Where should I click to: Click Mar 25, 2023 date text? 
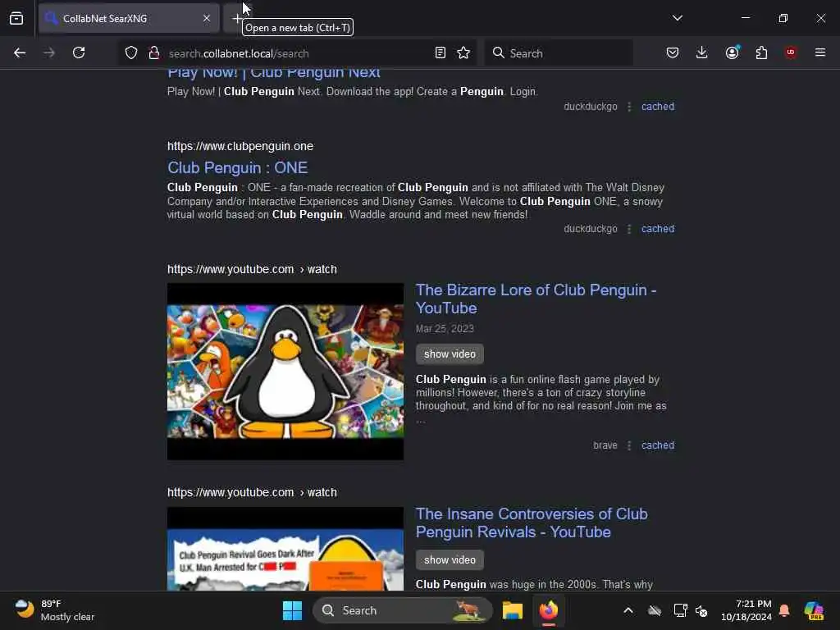445,328
